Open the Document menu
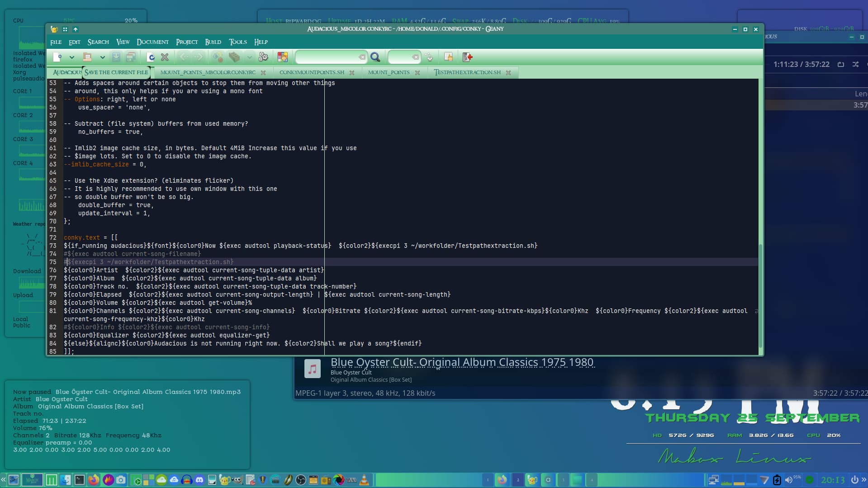Image resolution: width=868 pixels, height=488 pixels. 152,42
